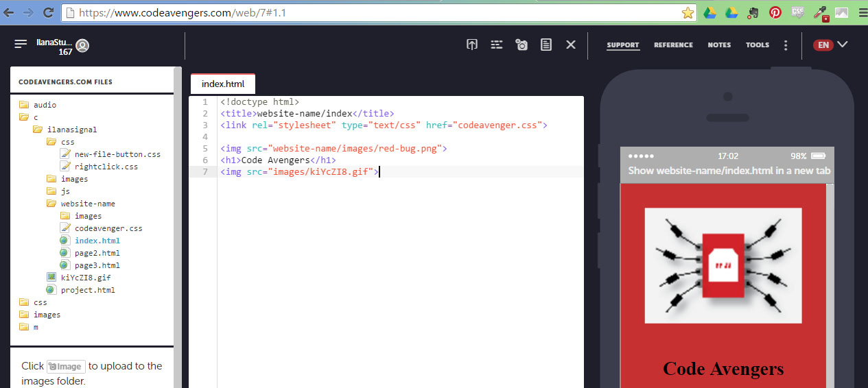Screen dimensions: 868x388
Task: Open the hamburger menu at top left
Action: click(21, 44)
